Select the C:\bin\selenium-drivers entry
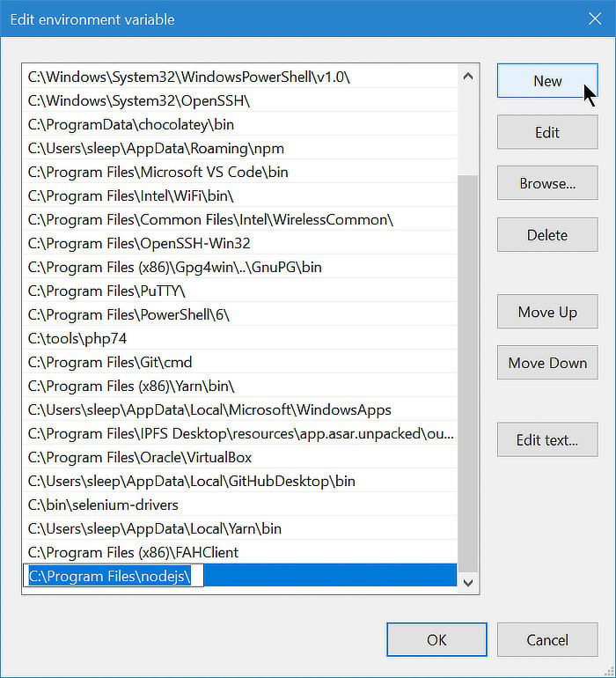The width and height of the screenshot is (616, 678). click(240, 505)
